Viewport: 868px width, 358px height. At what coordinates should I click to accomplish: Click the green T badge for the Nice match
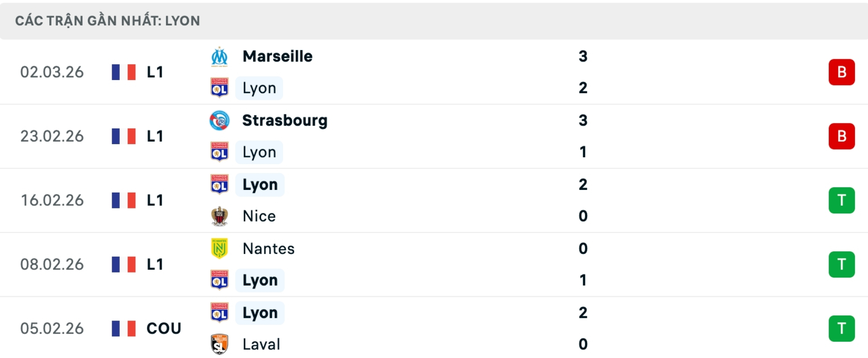tap(841, 200)
